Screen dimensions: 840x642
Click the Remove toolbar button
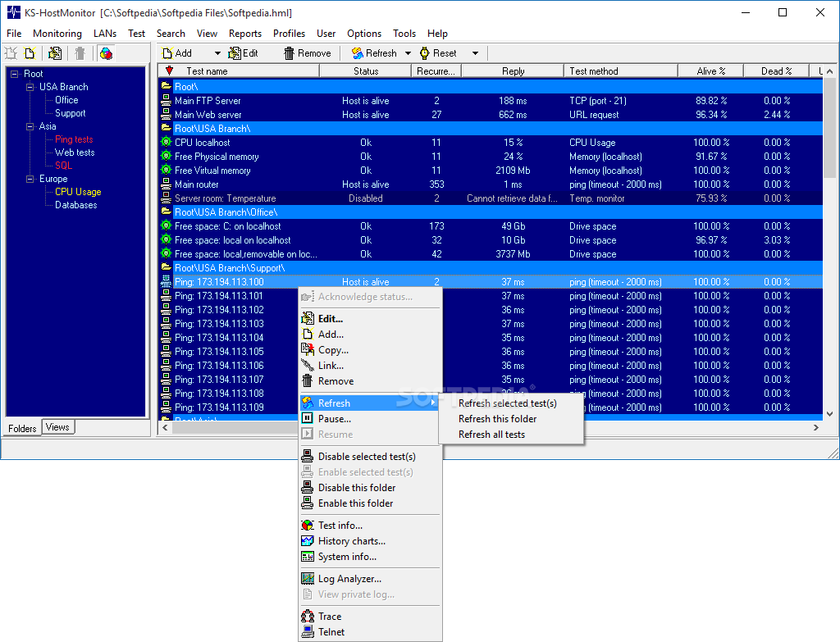point(308,53)
